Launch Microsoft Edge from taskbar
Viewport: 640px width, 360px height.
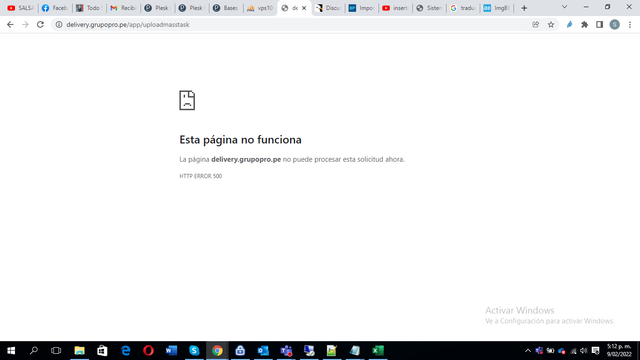[125, 350]
